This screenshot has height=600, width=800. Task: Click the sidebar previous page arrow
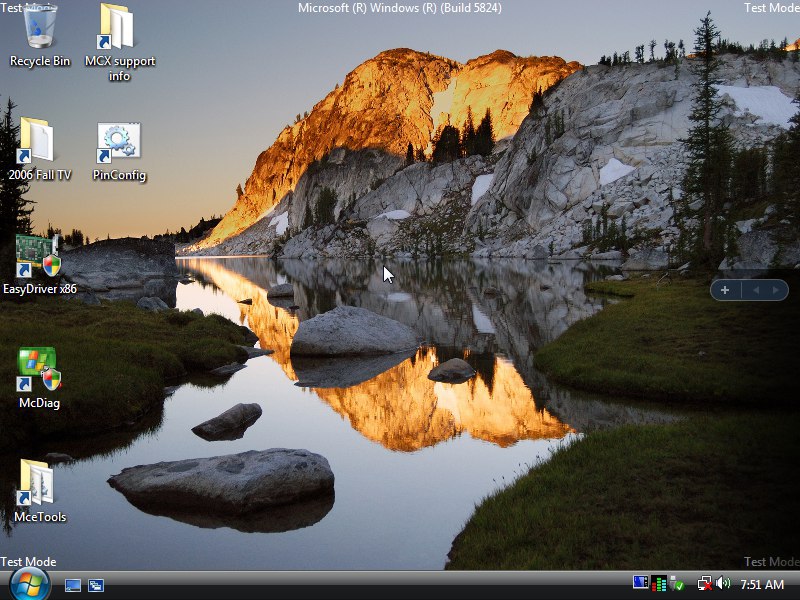coord(756,290)
